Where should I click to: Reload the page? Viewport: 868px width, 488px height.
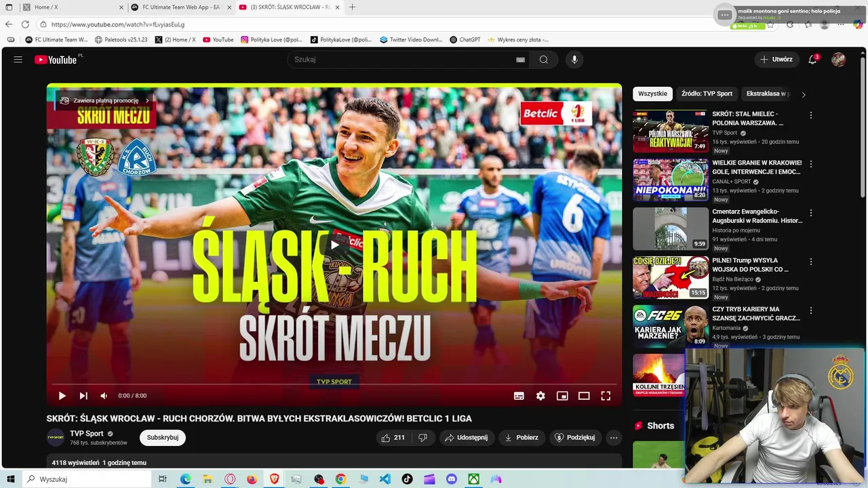25,24
